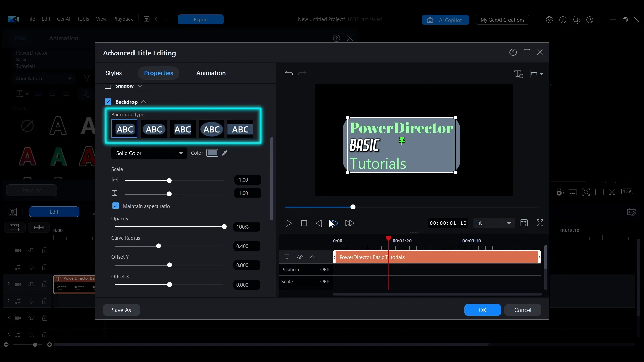
Task: Select the ellipse backdrop type
Action: (x=212, y=129)
